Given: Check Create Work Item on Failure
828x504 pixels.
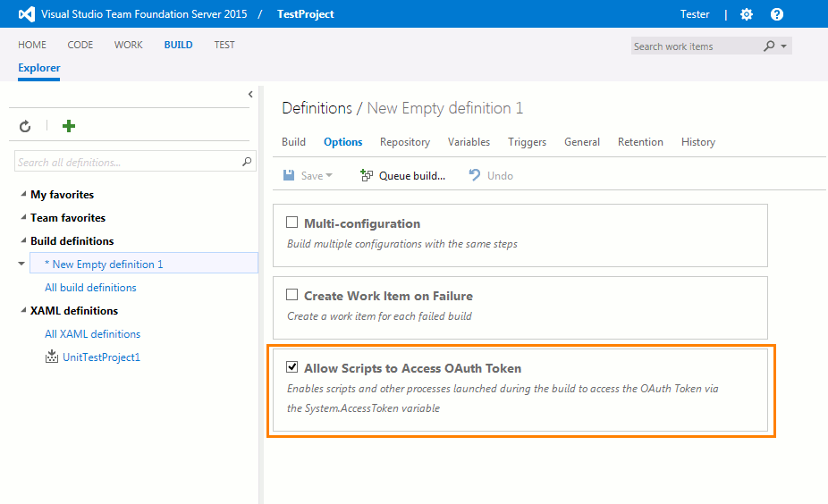Looking at the screenshot, I should 291,295.
